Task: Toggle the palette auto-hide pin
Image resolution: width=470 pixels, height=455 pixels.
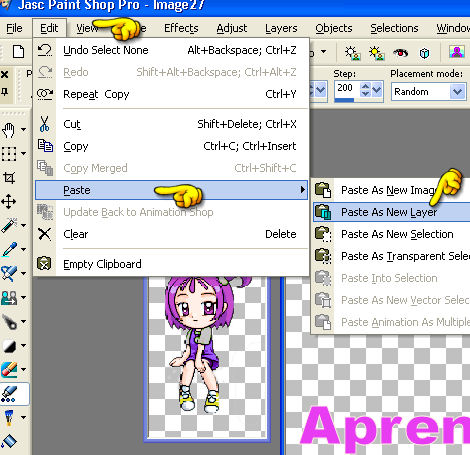Action: (x=5, y=91)
